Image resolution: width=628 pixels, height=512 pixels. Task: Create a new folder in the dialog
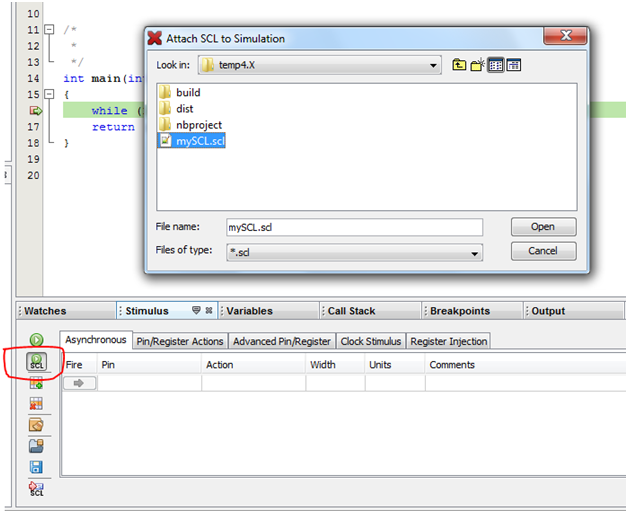477,65
